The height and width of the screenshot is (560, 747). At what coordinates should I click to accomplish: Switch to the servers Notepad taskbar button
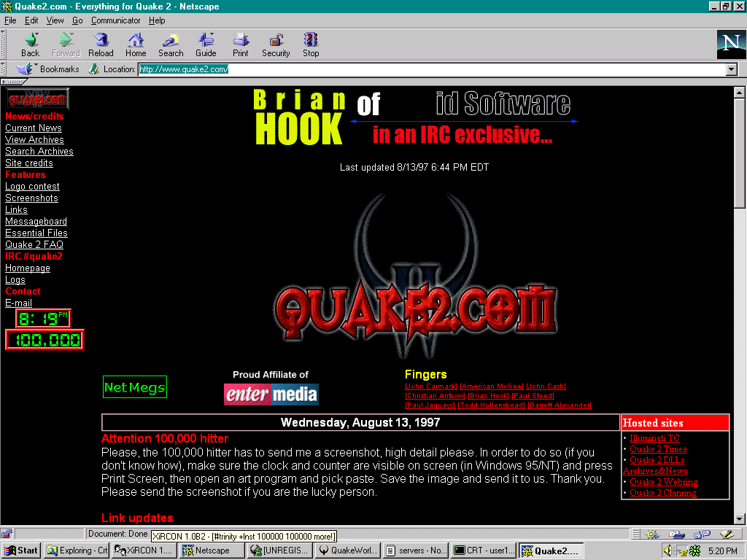(x=416, y=551)
